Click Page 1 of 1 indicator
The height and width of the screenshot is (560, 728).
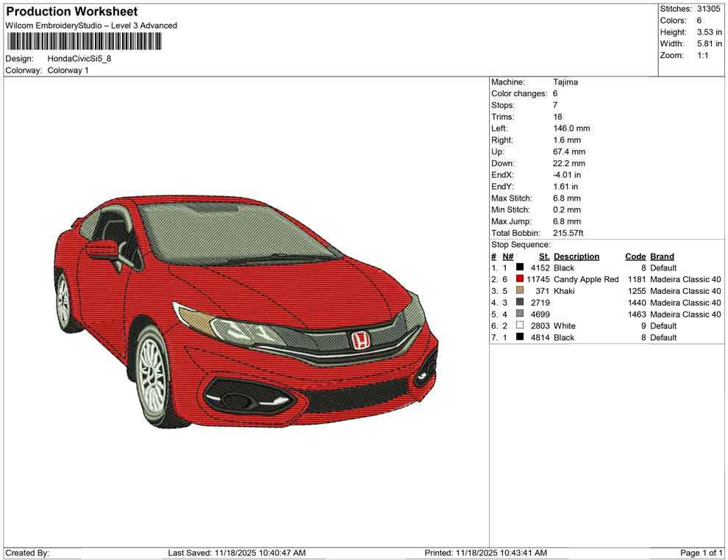[x=699, y=552]
